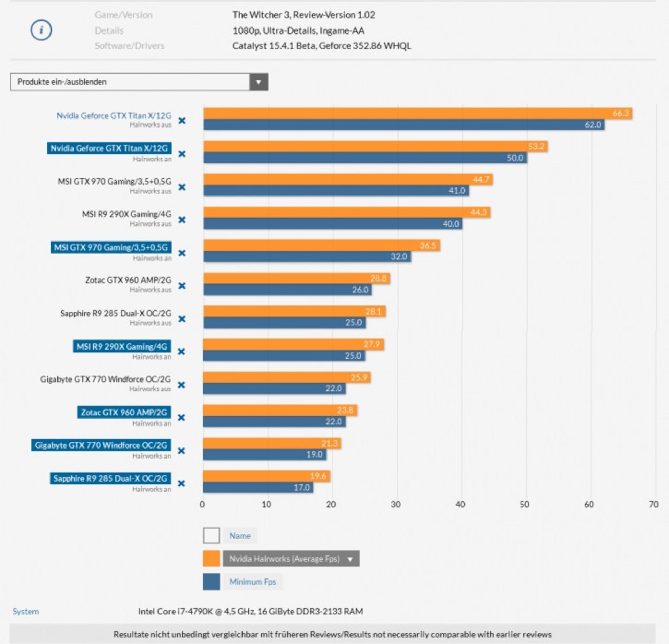Click Intel Core i7-4790K system text
Viewport: 669px width, 644px height.
click(251, 611)
